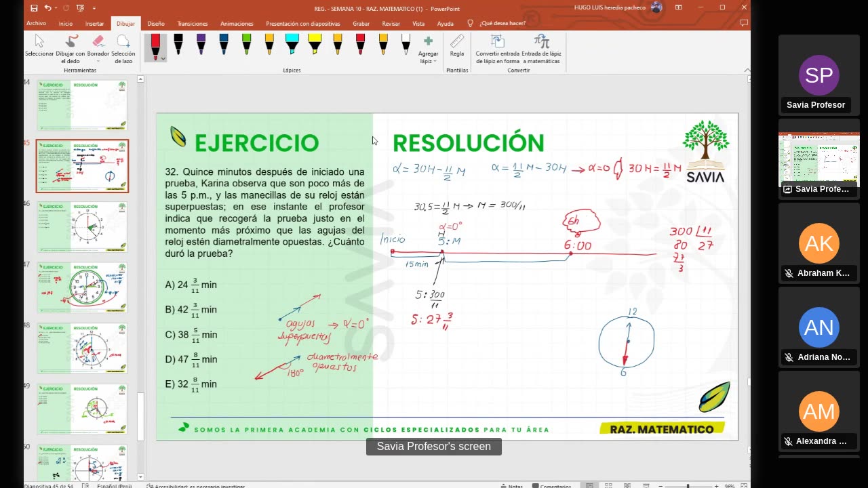Select the dark blue pen
This screenshot has height=488, width=868.
click(224, 45)
